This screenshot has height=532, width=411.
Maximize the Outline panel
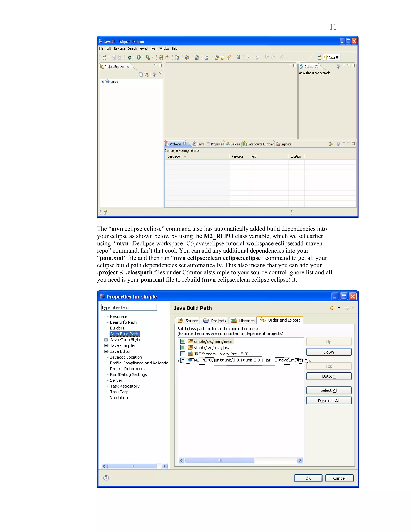point(353,65)
